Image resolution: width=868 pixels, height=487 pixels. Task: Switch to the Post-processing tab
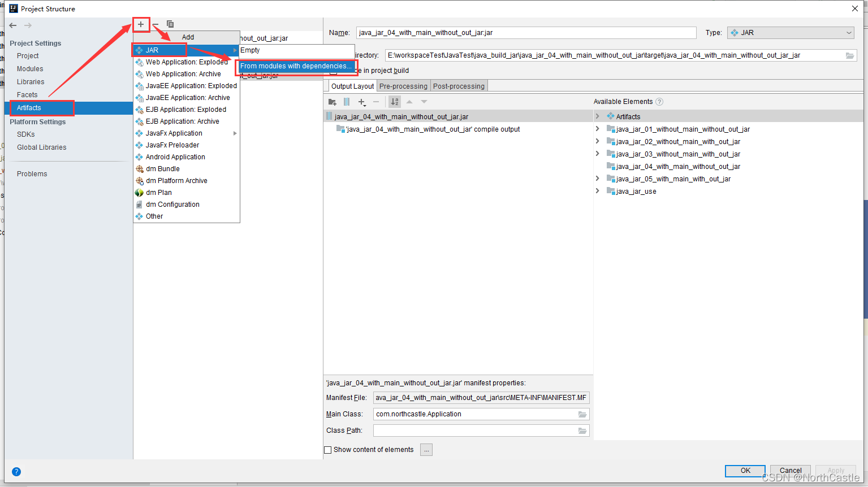pyautogui.click(x=459, y=86)
